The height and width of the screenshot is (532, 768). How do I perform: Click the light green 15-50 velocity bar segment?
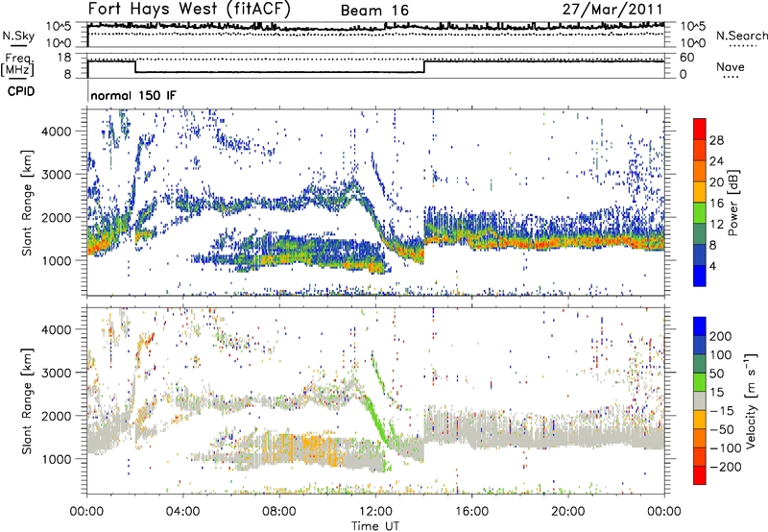tap(700, 382)
